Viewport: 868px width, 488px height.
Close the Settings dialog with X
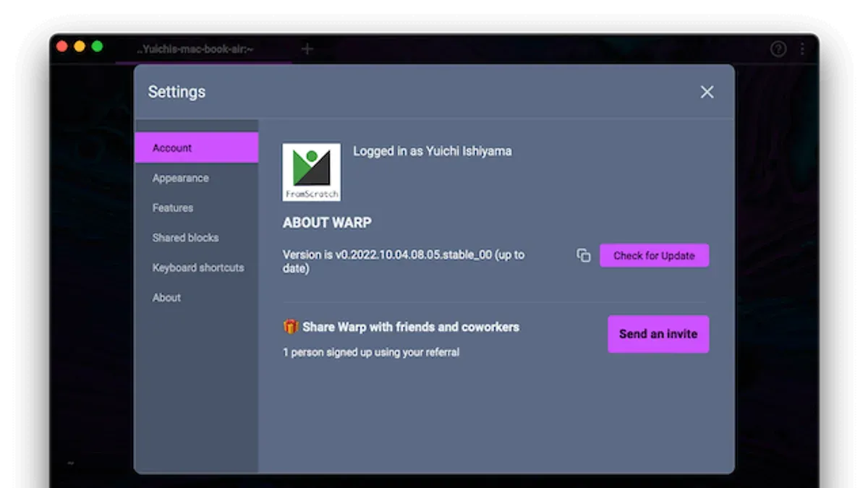[707, 92]
